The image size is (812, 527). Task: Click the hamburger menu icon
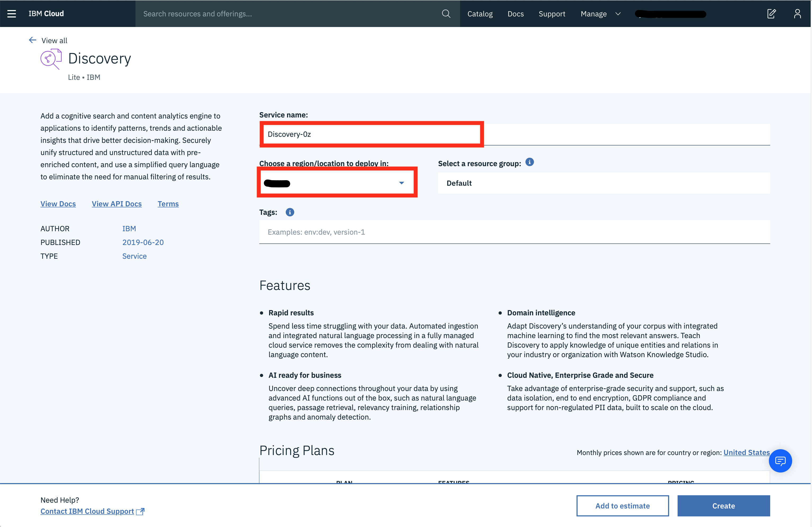tap(11, 13)
